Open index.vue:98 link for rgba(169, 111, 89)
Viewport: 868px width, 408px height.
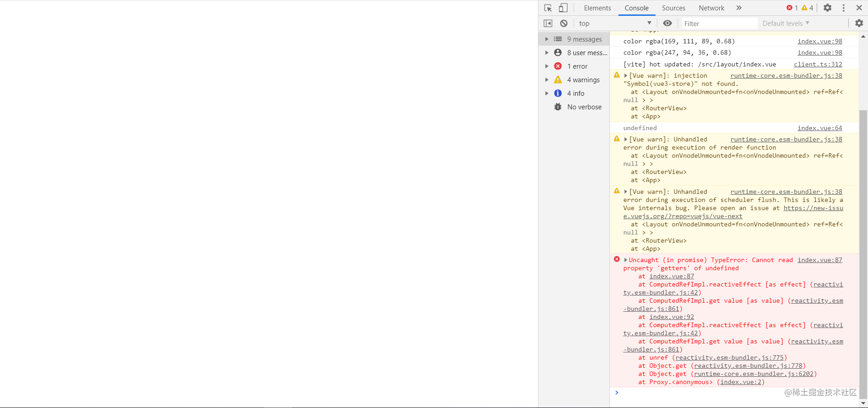(x=820, y=41)
